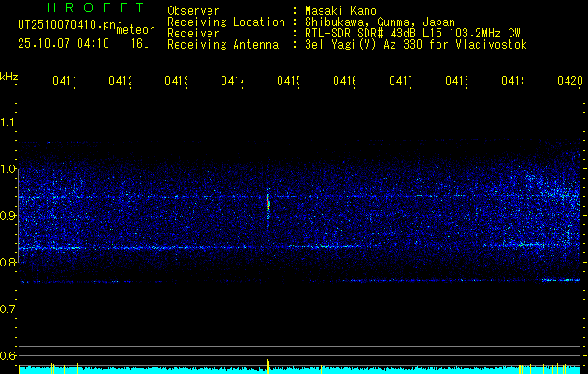The image size is (588, 374).
Task: Click the 25.10.07 04:10 timestamp
Action: [64, 43]
